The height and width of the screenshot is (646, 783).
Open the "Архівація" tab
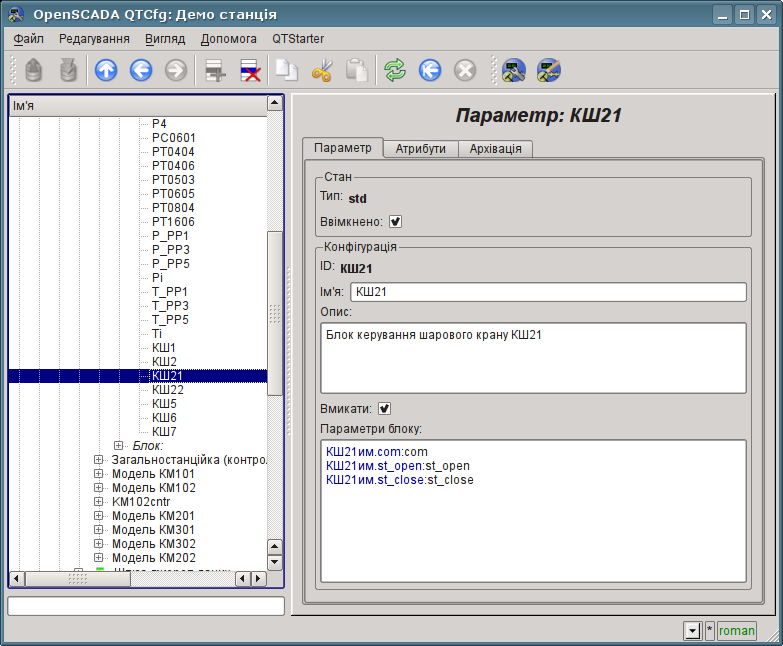[x=495, y=148]
